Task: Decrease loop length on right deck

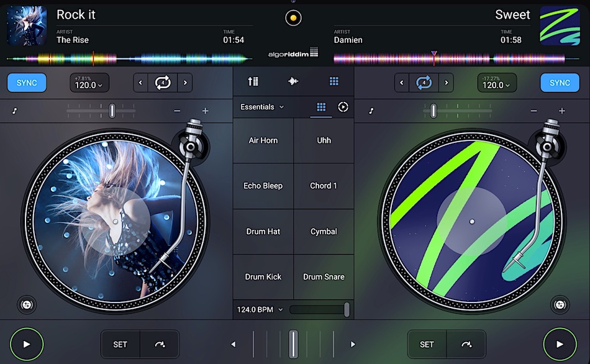Action: pyautogui.click(x=401, y=83)
